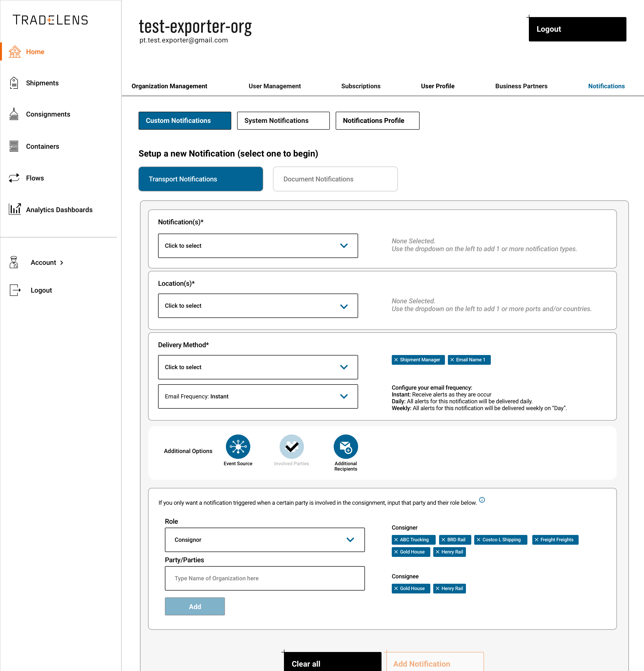
Task: Expand the Location(s) dropdown
Action: (x=258, y=306)
